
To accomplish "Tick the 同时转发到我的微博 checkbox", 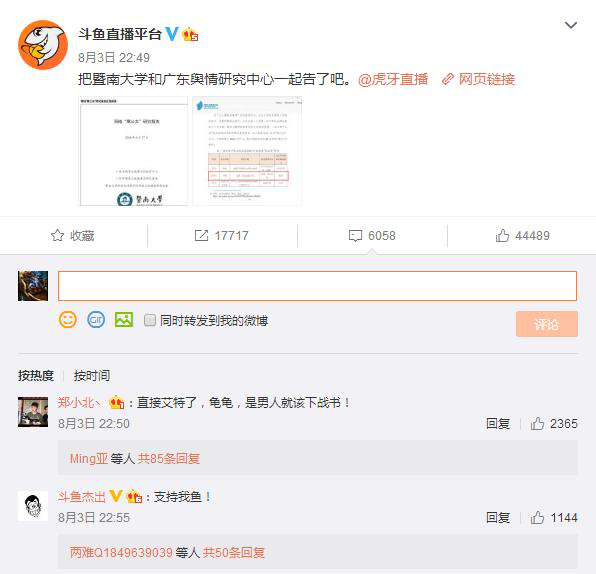I will coord(150,320).
